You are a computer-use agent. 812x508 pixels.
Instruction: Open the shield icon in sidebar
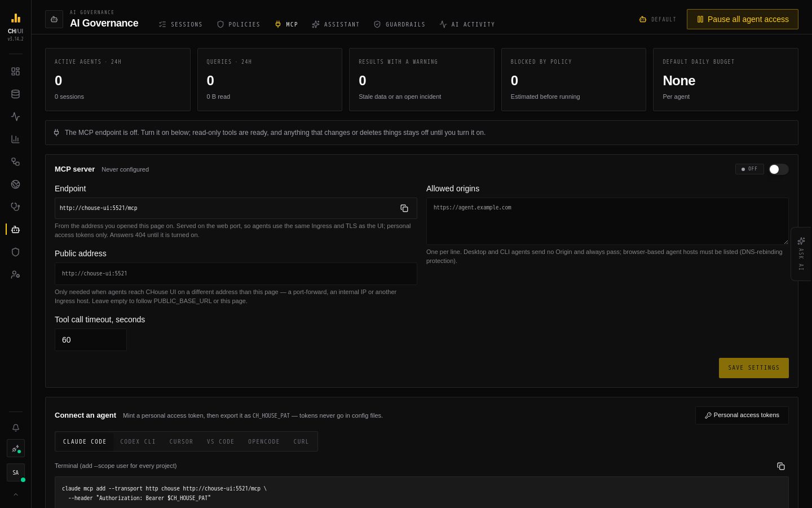pos(15,252)
